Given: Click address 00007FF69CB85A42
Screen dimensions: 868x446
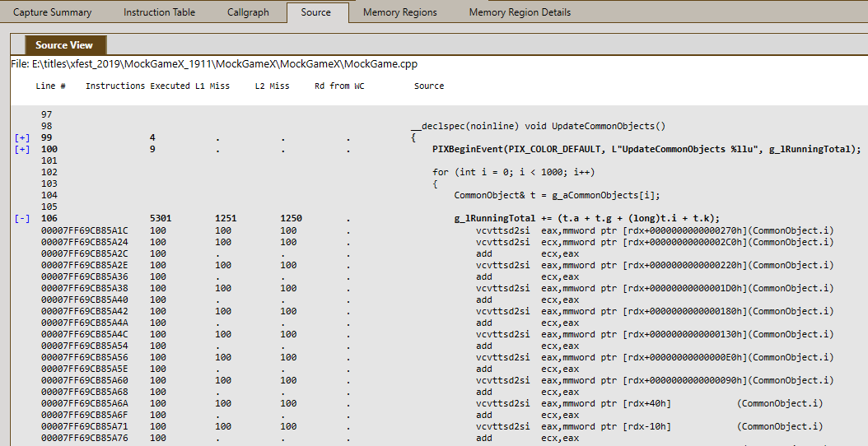Looking at the screenshot, I should [84, 311].
